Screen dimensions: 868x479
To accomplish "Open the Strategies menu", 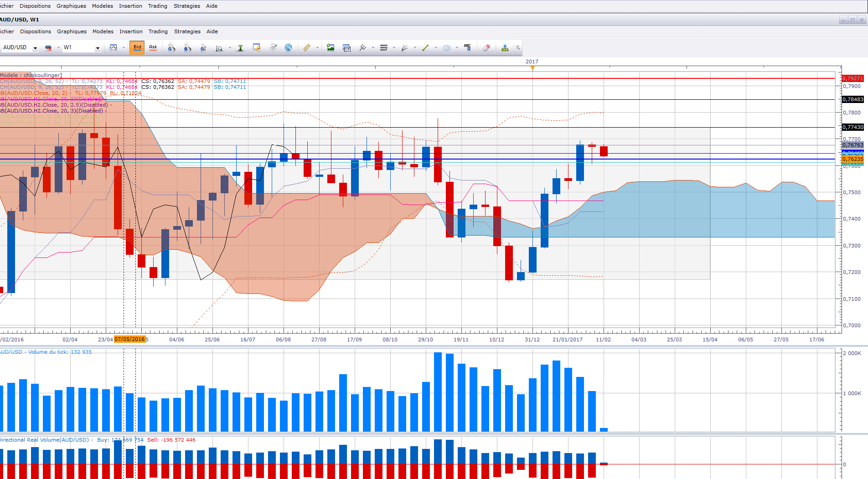I will pyautogui.click(x=187, y=31).
